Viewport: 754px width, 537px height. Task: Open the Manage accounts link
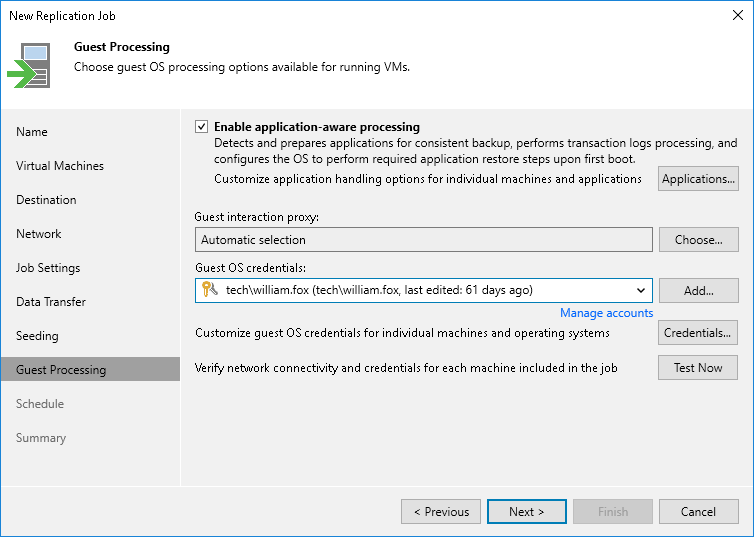(x=606, y=313)
